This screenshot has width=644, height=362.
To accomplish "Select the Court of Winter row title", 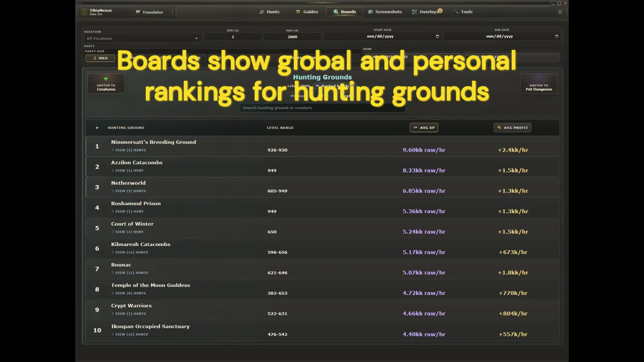I will click(132, 224).
